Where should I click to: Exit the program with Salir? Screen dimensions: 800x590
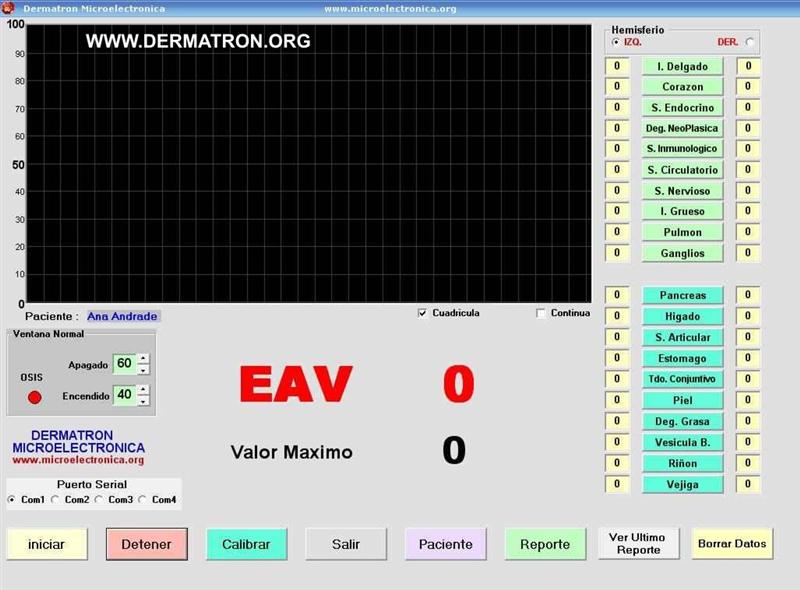346,544
